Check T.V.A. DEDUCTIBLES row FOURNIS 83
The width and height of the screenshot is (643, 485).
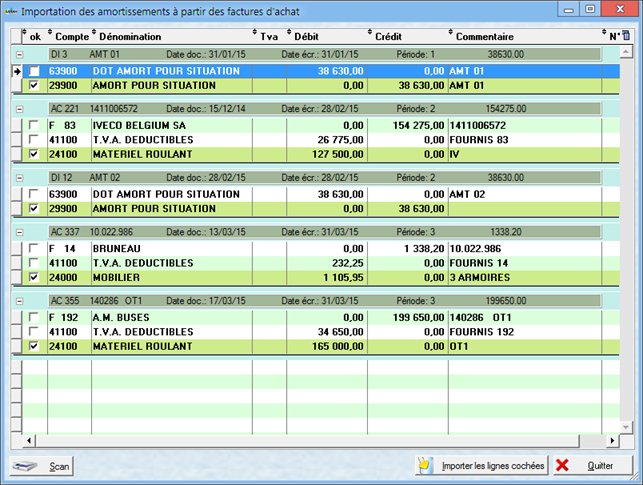pyautogui.click(x=34, y=139)
